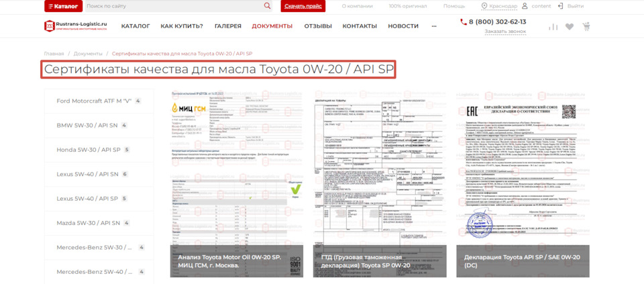Select Lexus 5W-40 / API SP in sidebar
Screen dimensions: 644x284
tap(99, 199)
